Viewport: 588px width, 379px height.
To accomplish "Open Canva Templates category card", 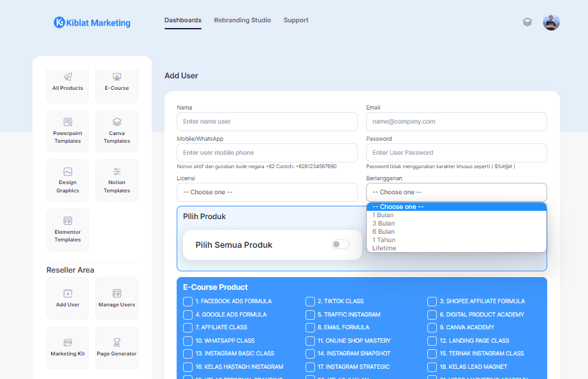I will 117,131.
